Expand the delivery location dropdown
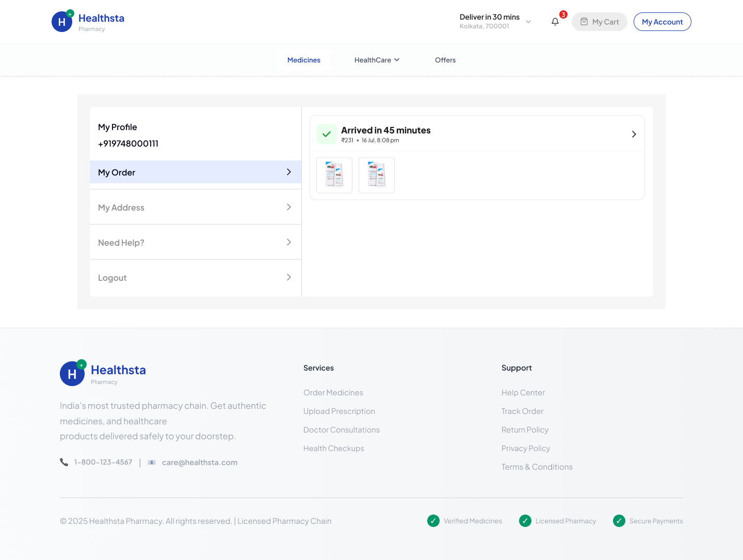Screen dimensions: 743x560 click(x=528, y=22)
